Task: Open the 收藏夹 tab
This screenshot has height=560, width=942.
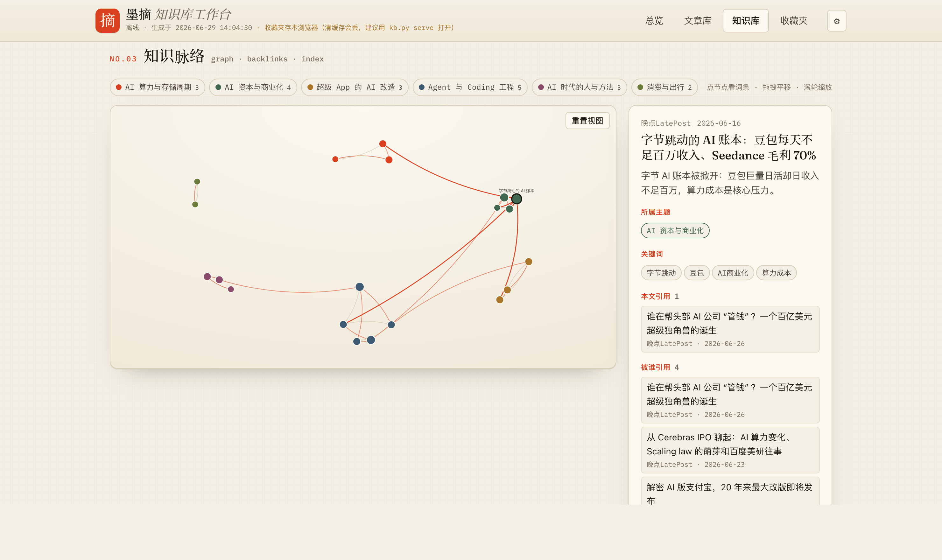Action: (x=794, y=21)
